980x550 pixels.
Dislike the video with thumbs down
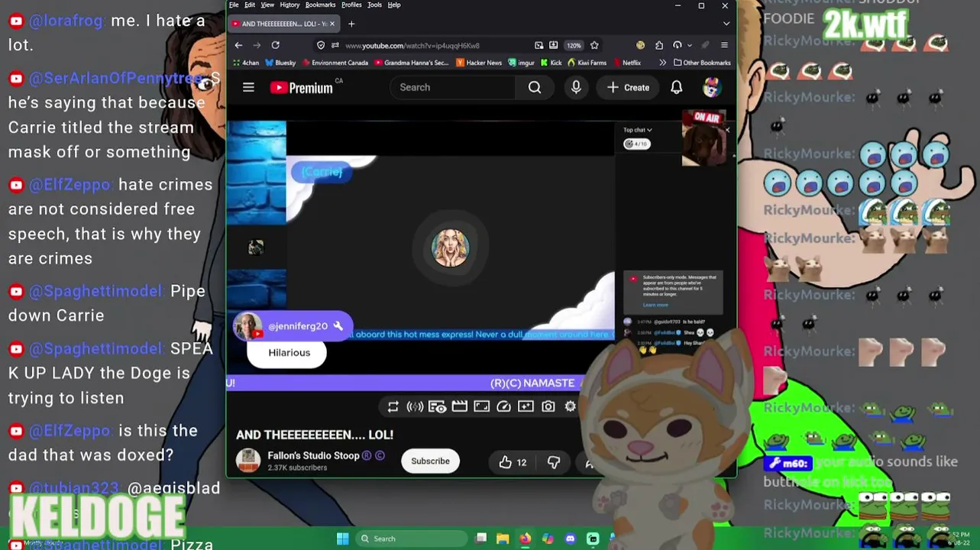(554, 462)
